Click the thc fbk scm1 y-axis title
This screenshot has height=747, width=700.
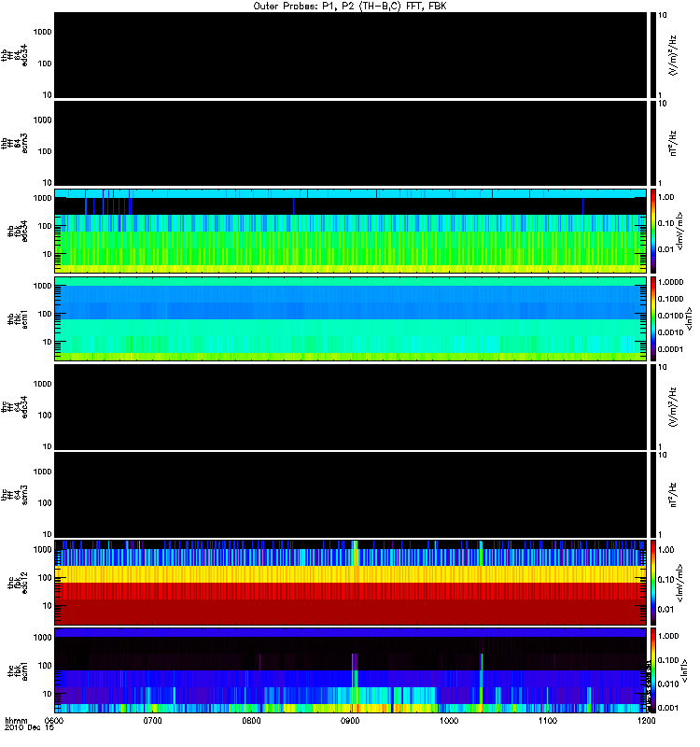click(x=17, y=670)
